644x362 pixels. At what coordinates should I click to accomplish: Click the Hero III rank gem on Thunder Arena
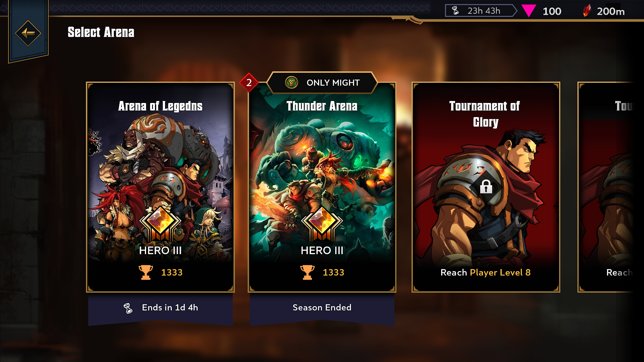[x=322, y=223]
